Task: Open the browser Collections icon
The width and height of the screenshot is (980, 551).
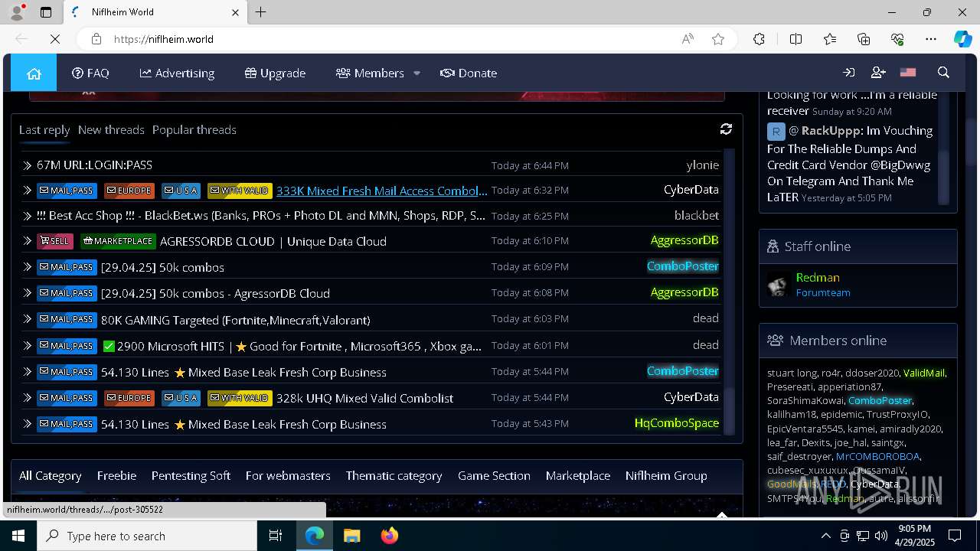Action: [864, 39]
